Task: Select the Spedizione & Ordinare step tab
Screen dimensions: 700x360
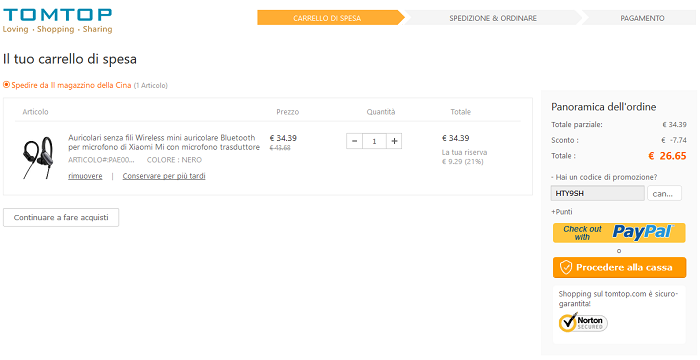Action: pyautogui.click(x=493, y=18)
